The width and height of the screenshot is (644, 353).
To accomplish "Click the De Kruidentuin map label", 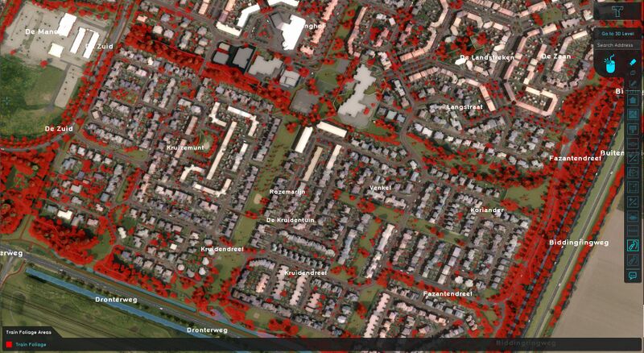I will [291, 219].
